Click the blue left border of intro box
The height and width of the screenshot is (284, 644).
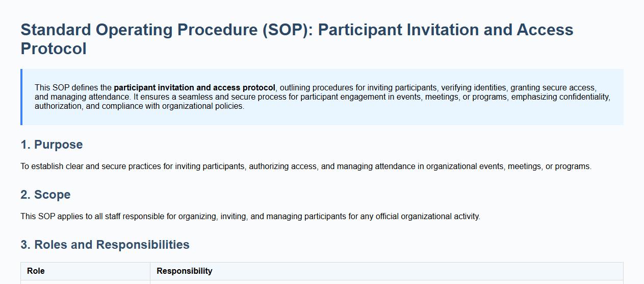pos(21,97)
